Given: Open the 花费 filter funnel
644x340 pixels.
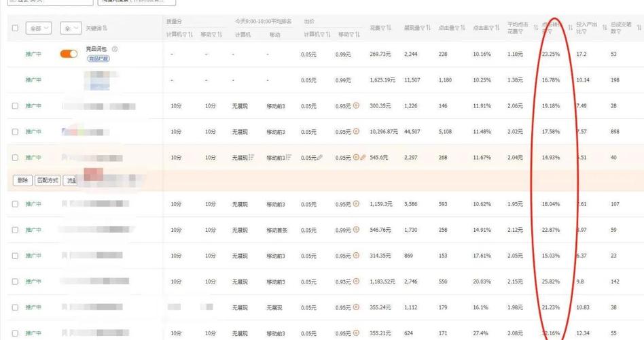Looking at the screenshot, I should click(384, 28).
